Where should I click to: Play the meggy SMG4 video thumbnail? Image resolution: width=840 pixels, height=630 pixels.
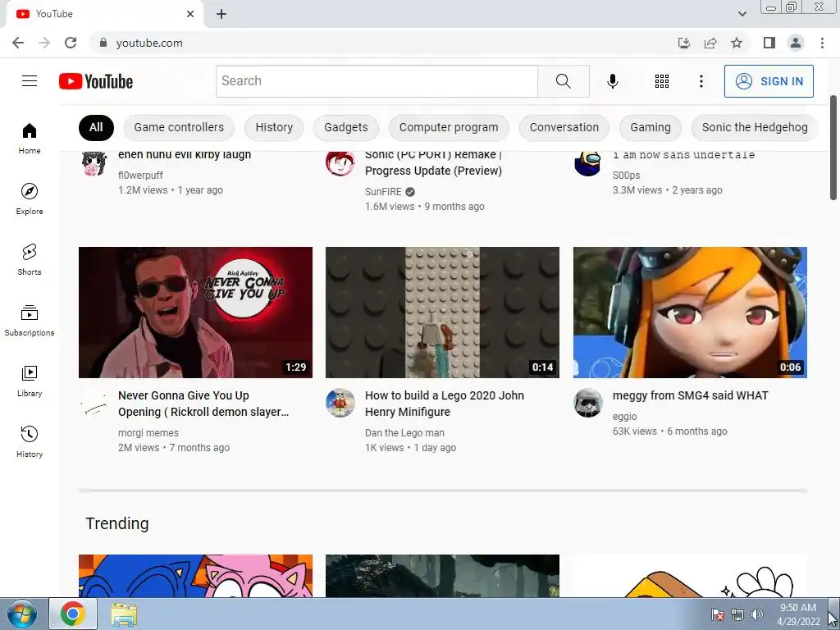tap(690, 313)
